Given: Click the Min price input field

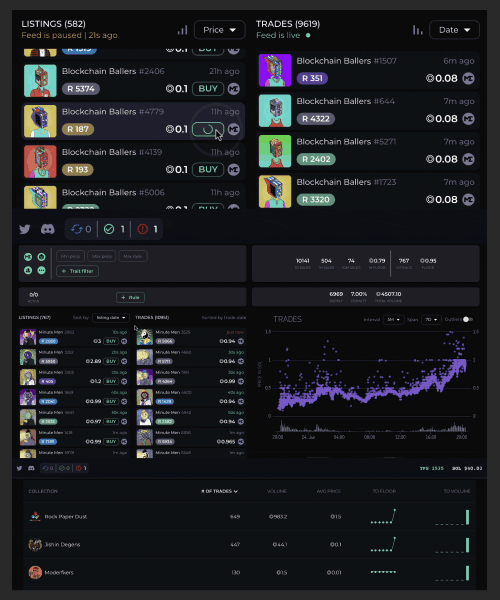Looking at the screenshot, I should (70, 256).
